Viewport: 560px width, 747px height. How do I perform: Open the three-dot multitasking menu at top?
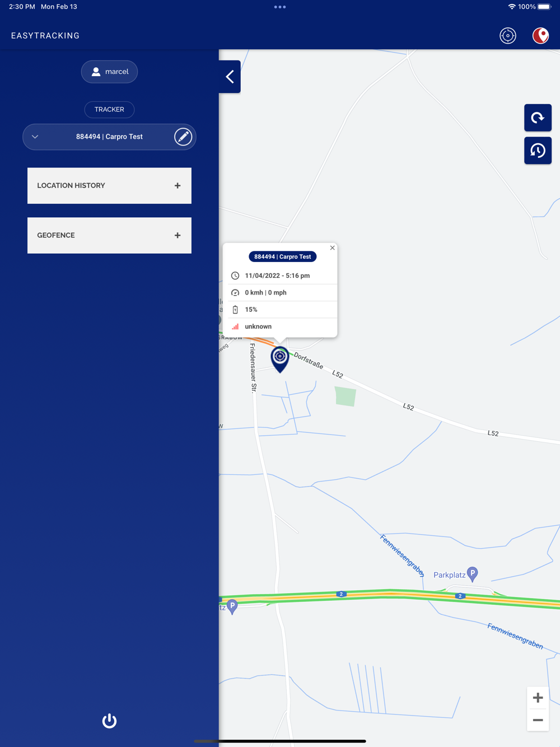[280, 7]
